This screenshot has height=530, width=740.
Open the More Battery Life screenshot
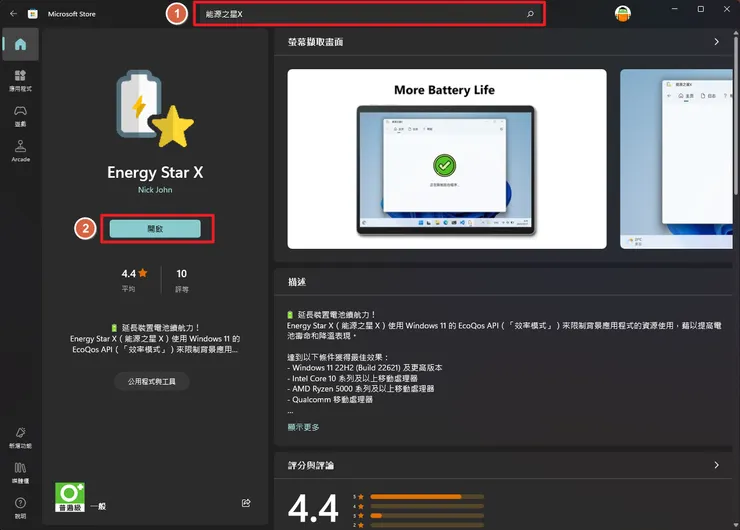coord(447,159)
